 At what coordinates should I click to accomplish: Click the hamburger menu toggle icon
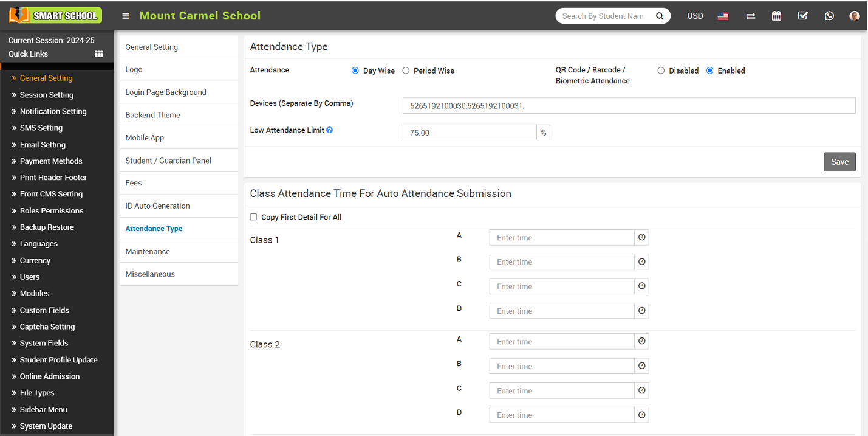pyautogui.click(x=126, y=16)
